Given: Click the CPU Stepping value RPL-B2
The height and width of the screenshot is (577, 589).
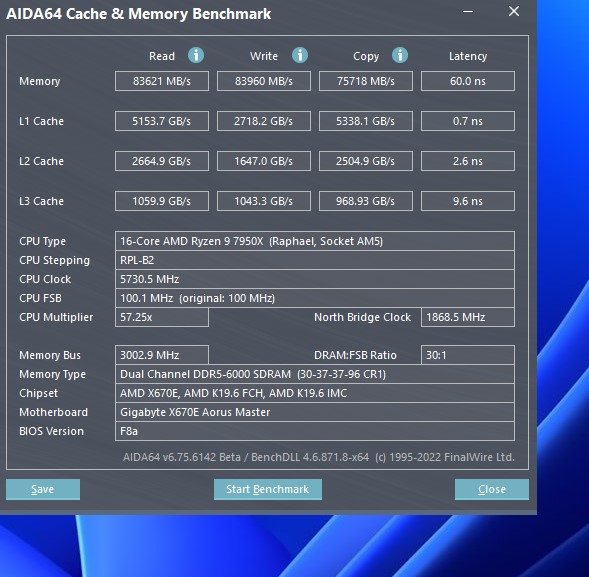Looking at the screenshot, I should tap(315, 260).
